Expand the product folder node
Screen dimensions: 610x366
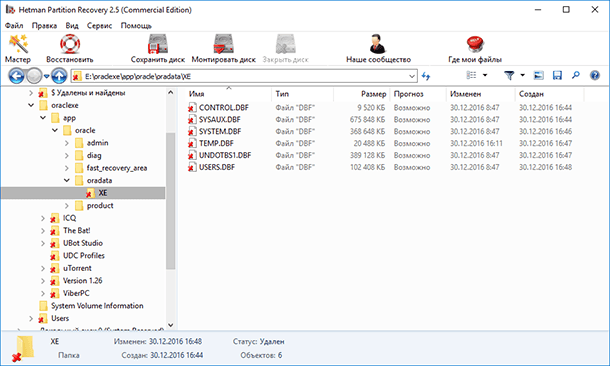tap(67, 206)
